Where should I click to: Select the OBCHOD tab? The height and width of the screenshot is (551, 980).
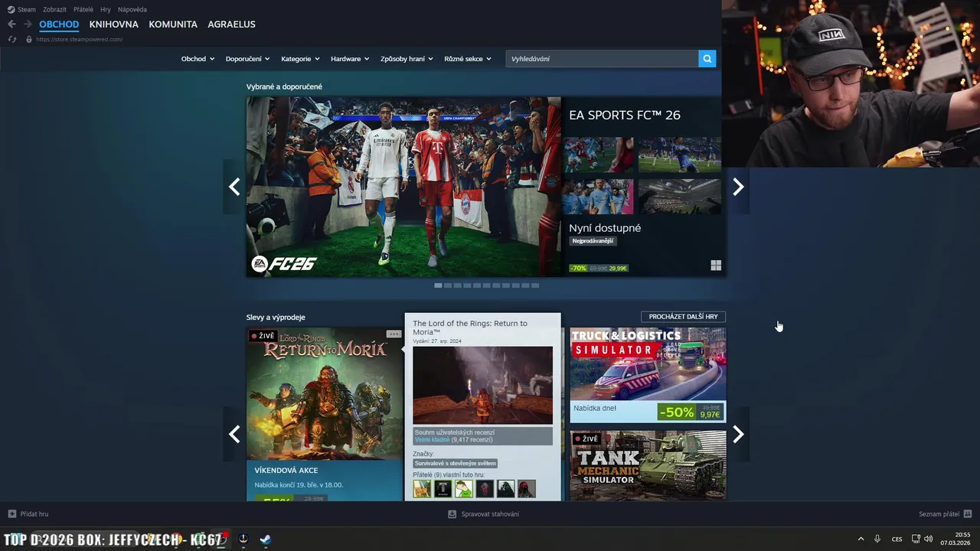coord(59,24)
